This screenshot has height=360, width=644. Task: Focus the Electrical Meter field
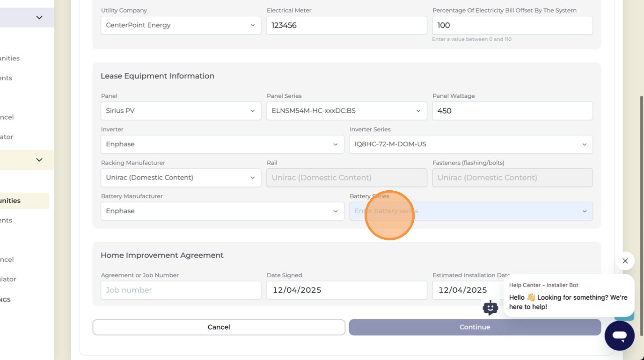(x=346, y=25)
